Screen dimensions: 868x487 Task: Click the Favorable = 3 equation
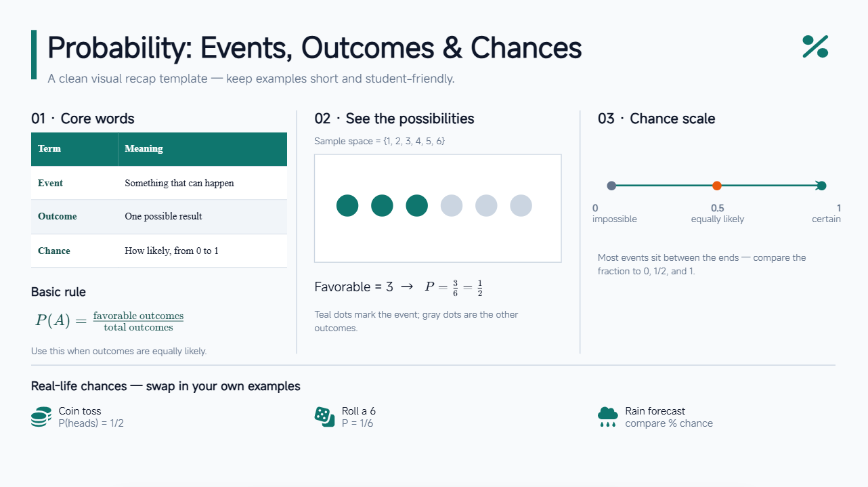click(x=399, y=287)
